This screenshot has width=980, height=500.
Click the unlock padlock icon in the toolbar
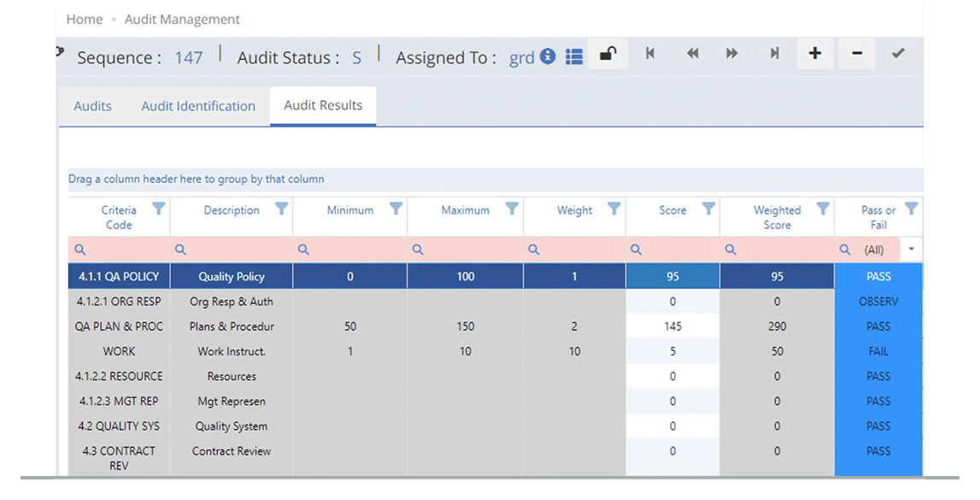pos(607,53)
